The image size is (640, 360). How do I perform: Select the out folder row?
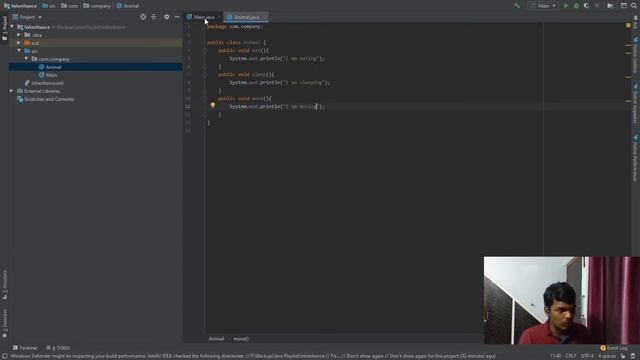(x=96, y=43)
